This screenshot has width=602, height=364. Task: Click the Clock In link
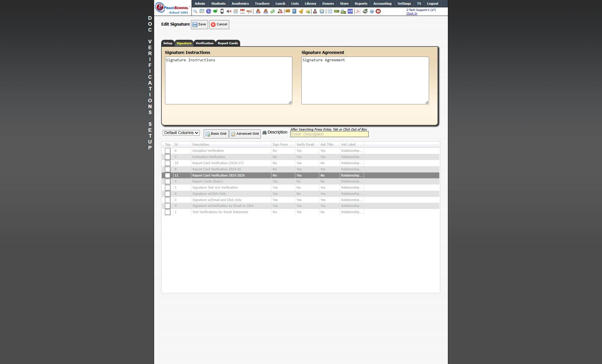pyautogui.click(x=411, y=14)
